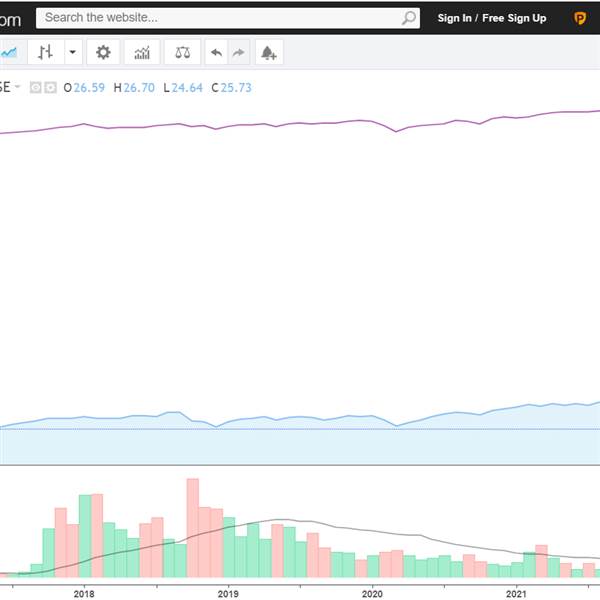Click the blue area price line
The width and height of the screenshot is (600, 600).
(x=298, y=417)
